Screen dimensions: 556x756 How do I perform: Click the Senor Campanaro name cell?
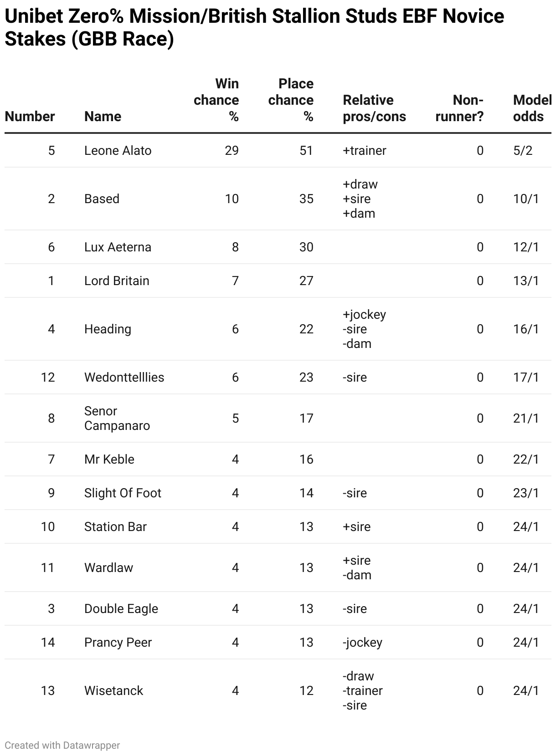point(117,419)
